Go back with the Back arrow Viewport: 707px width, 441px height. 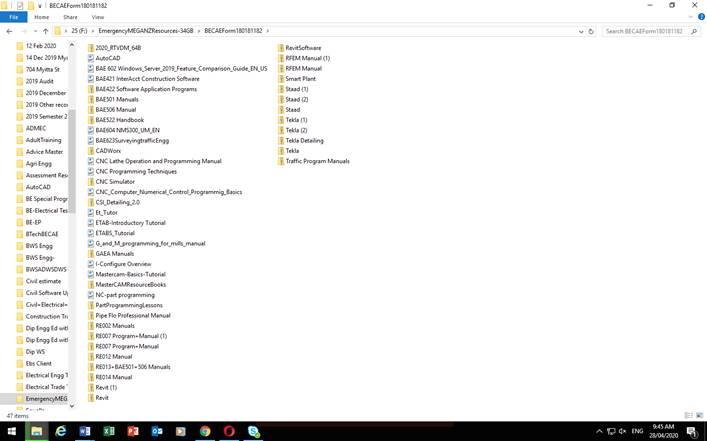[x=9, y=31]
